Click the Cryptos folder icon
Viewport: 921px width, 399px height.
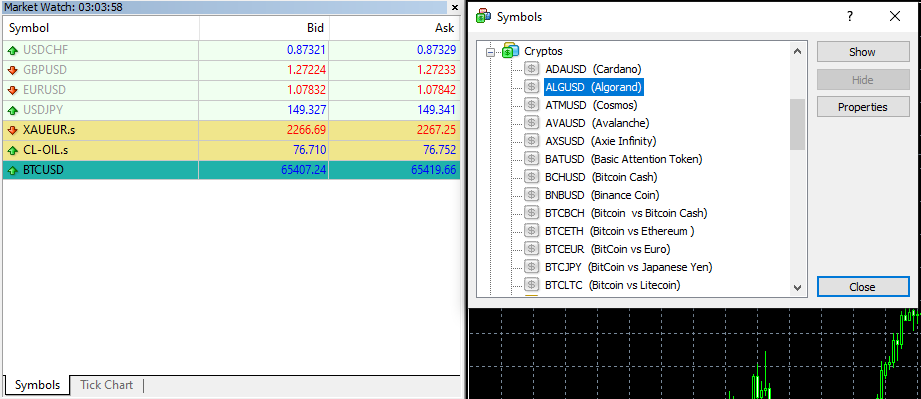tap(510, 51)
